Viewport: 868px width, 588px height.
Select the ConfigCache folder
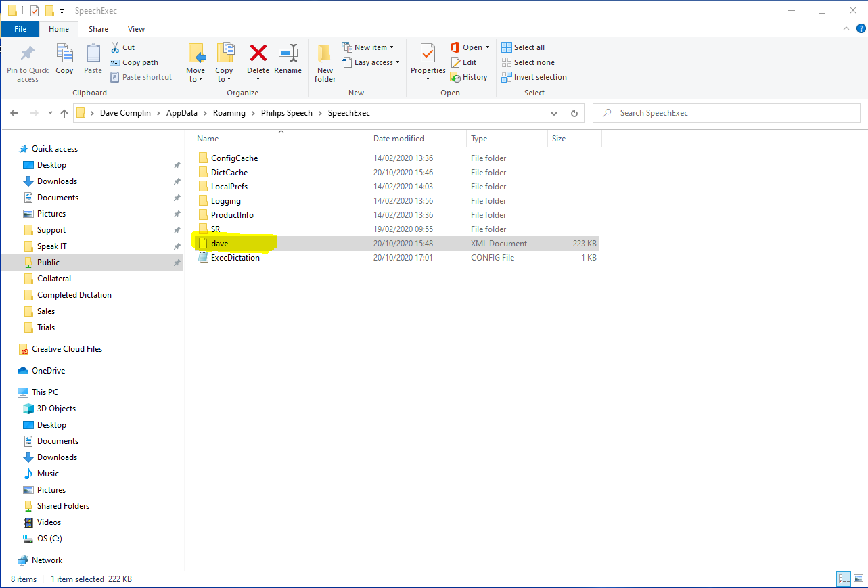coord(234,158)
